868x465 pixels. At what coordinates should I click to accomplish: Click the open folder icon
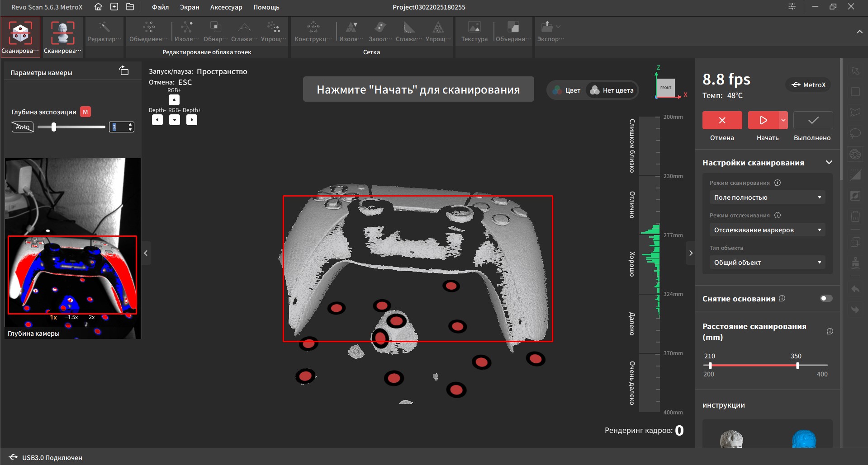pos(130,7)
